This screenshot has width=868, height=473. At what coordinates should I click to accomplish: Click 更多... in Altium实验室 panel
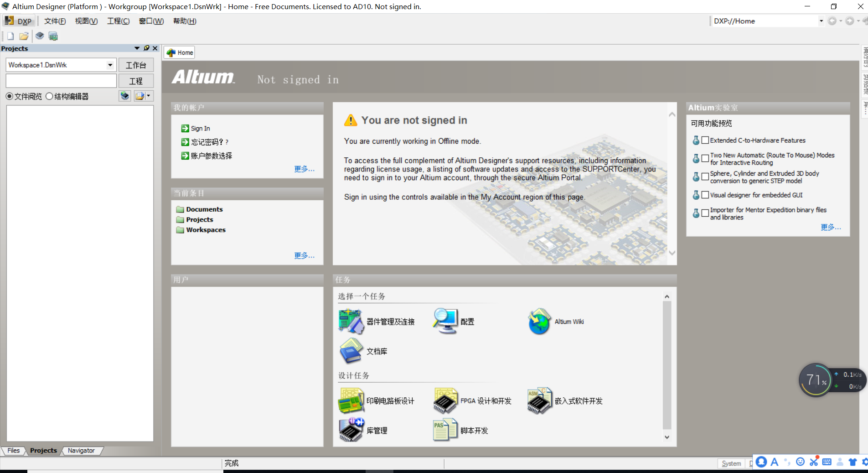click(831, 228)
